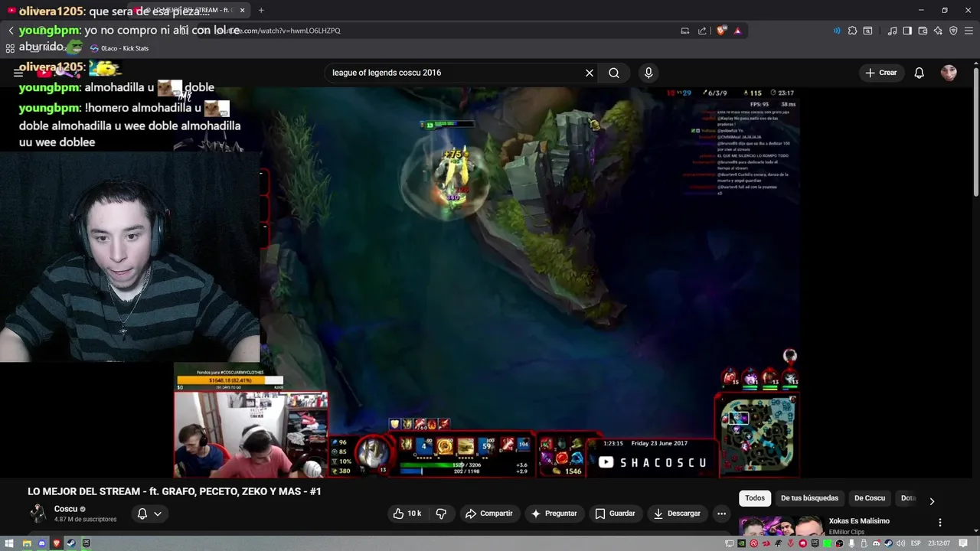Select the 'De Coscu' filter chip
980x551 pixels.
(x=870, y=498)
